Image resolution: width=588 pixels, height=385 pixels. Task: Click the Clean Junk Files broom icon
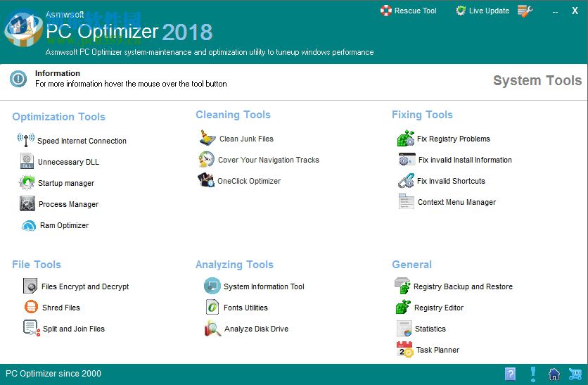(207, 138)
